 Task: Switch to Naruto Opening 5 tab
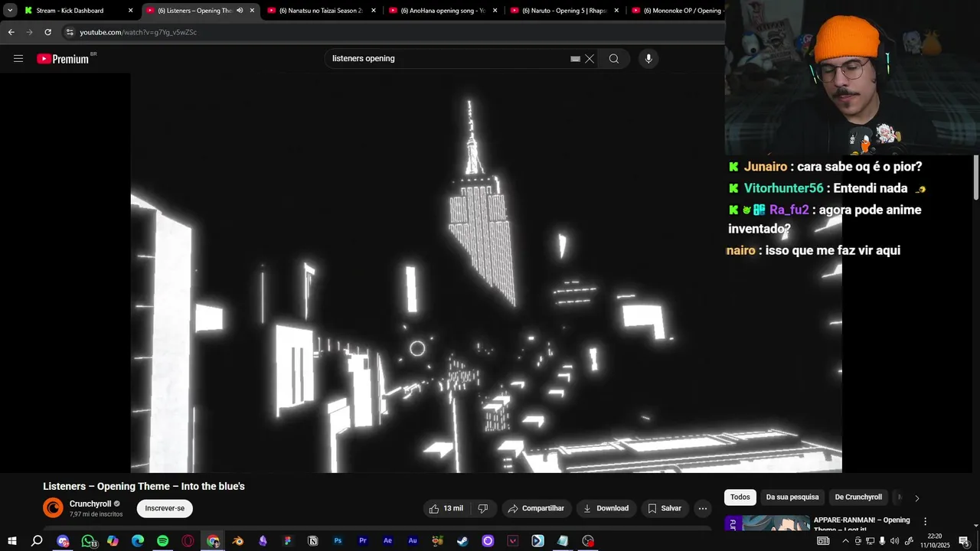click(x=565, y=11)
